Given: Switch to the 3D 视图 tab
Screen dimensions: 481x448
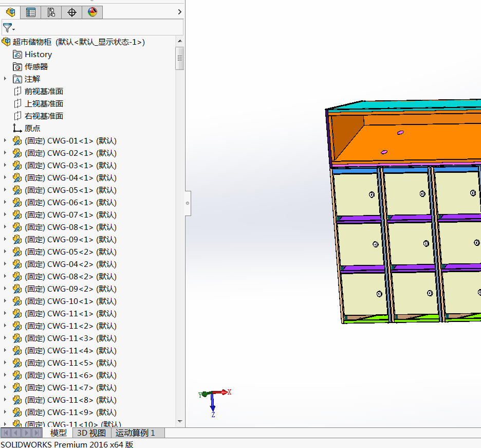Looking at the screenshot, I should tap(91, 433).
